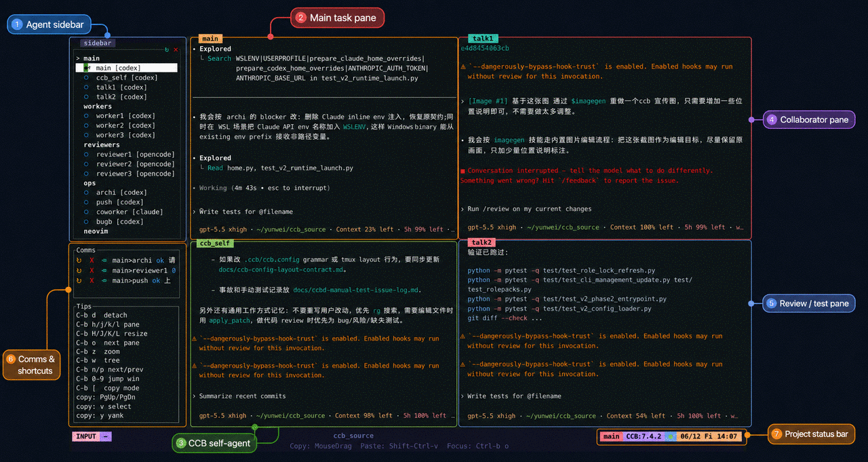Click the red X on the main>reviewer1 comms row

coord(92,271)
